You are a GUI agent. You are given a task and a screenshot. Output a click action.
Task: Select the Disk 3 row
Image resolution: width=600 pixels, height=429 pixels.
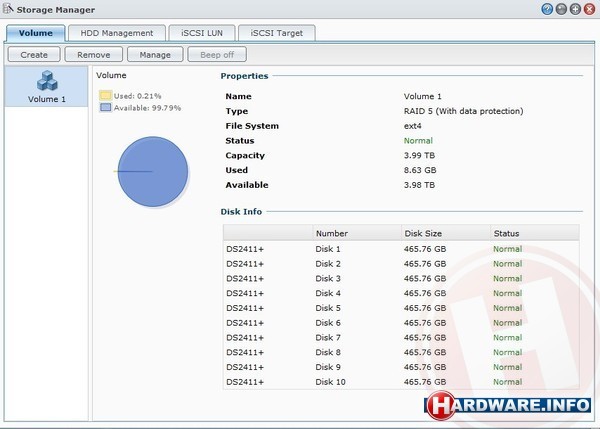tap(401, 279)
